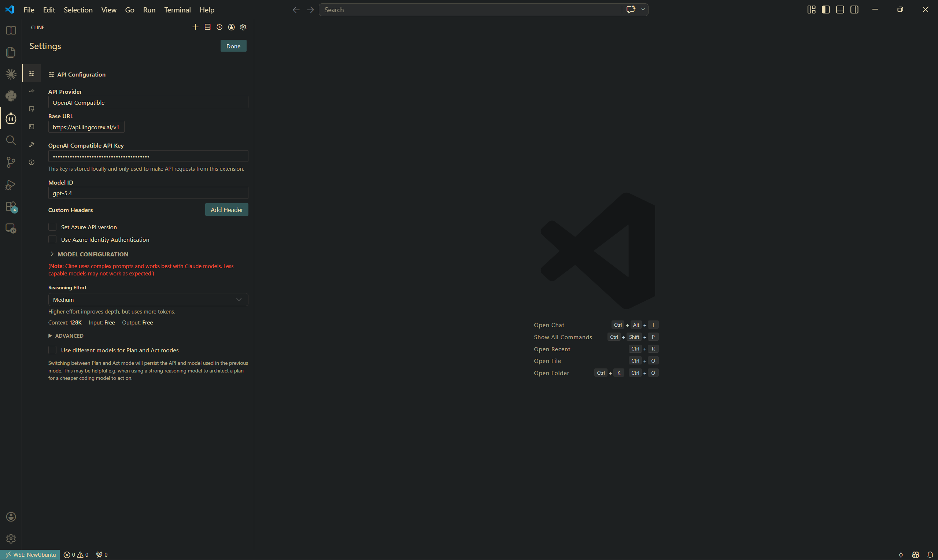Focus the Base URL field

click(86, 127)
